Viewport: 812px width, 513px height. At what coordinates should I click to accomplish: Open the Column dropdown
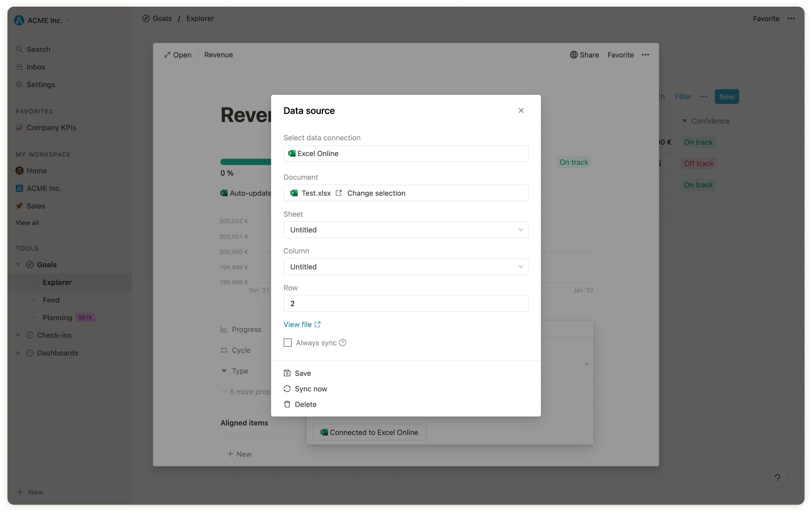tap(406, 267)
